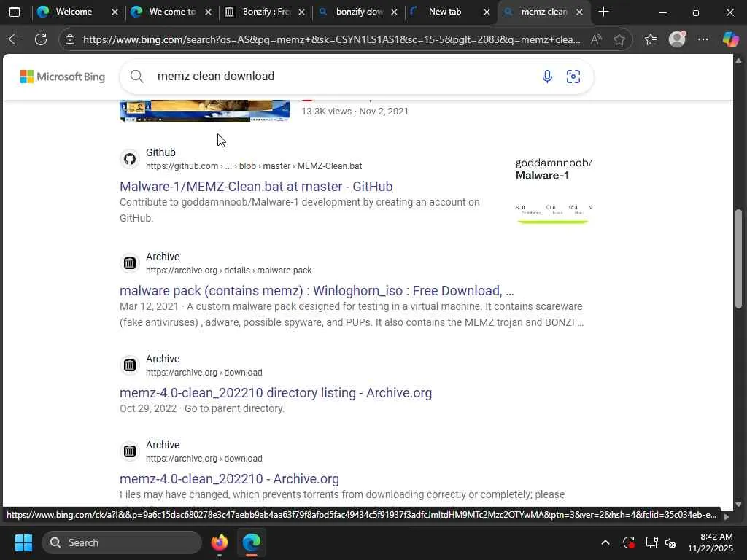Open Settings and more ellipsis menu
Screen dimensions: 747x560
pyautogui.click(x=703, y=39)
